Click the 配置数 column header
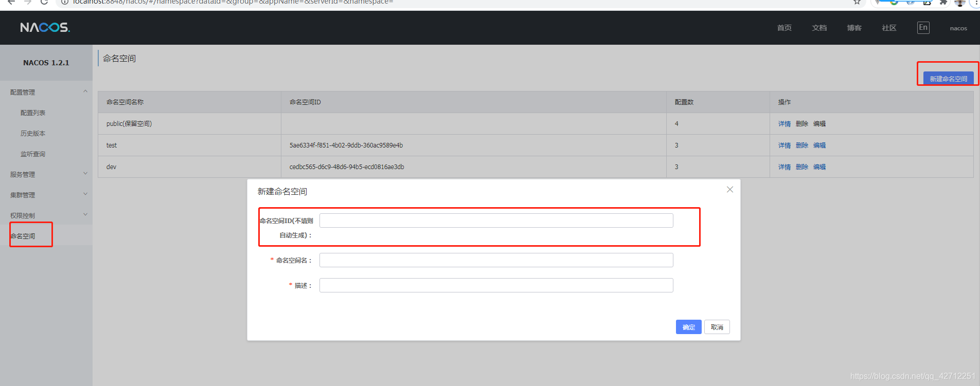 pos(718,102)
